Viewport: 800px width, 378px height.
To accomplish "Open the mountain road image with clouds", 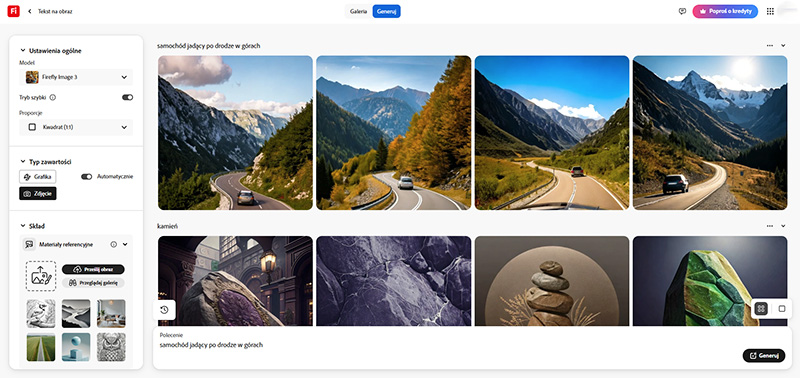I will coord(235,133).
